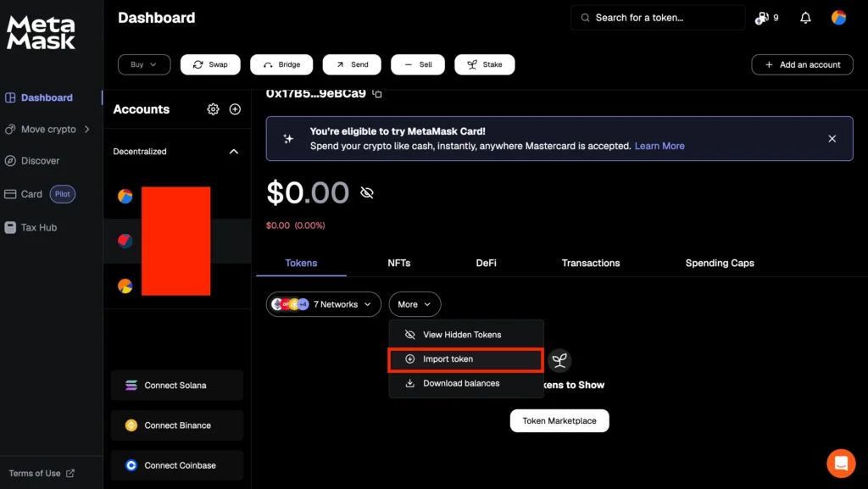Screen dimensions: 868x489
Task: Click the add account plus icon in Accounts
Action: [x=235, y=109]
